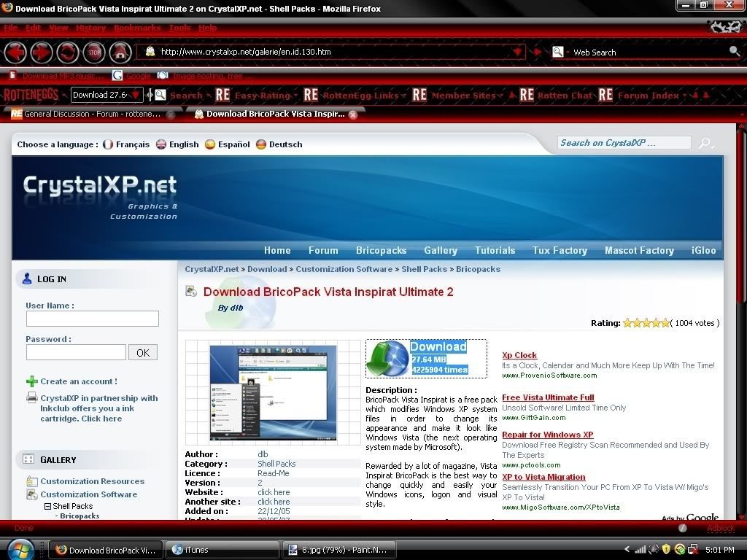
Task: Reload the page with the refresh button
Action: point(68,52)
